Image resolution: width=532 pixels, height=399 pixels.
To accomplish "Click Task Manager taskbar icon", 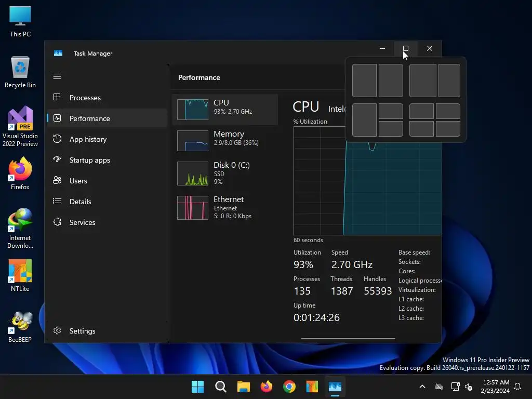I will point(335,387).
